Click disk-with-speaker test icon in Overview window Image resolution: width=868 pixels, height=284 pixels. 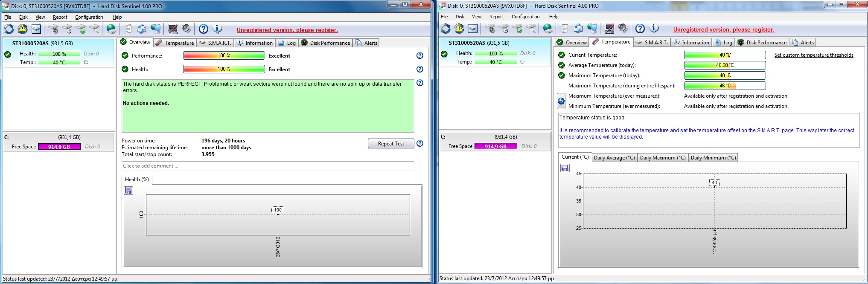[x=53, y=29]
